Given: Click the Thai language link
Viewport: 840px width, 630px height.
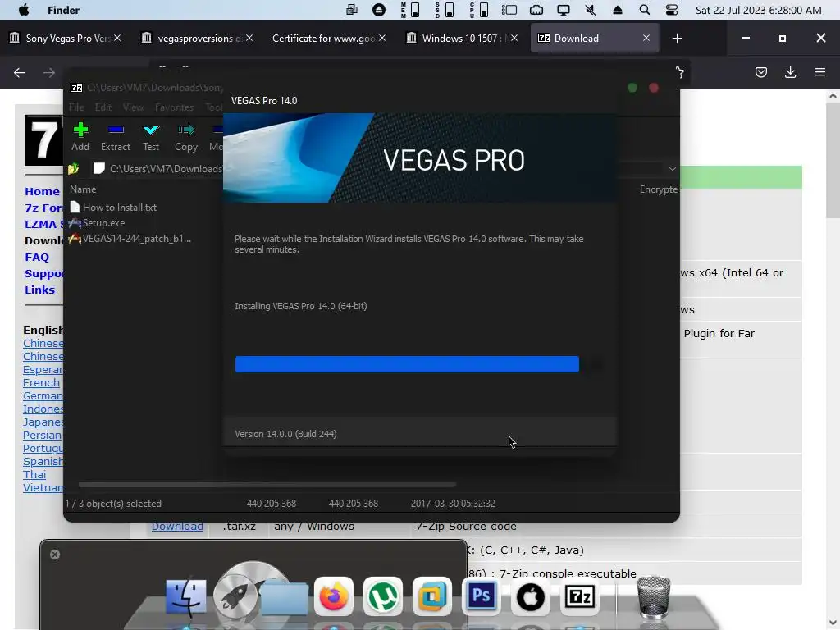Looking at the screenshot, I should 34,475.
